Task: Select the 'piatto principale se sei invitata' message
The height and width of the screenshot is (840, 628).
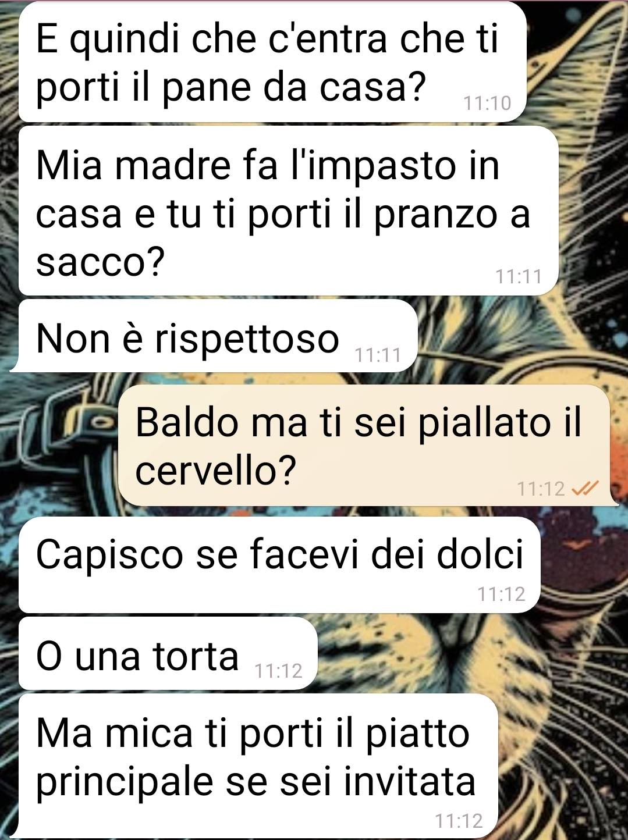Action: pos(258,766)
